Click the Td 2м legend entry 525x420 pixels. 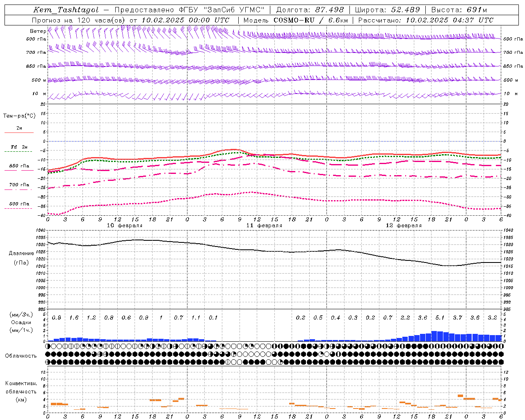pyautogui.click(x=19, y=147)
